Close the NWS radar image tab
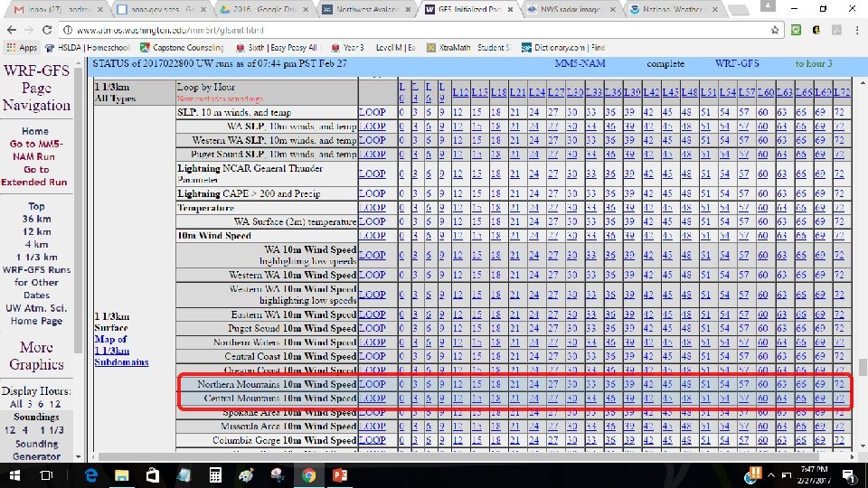The height and width of the screenshot is (488, 868). click(x=613, y=9)
